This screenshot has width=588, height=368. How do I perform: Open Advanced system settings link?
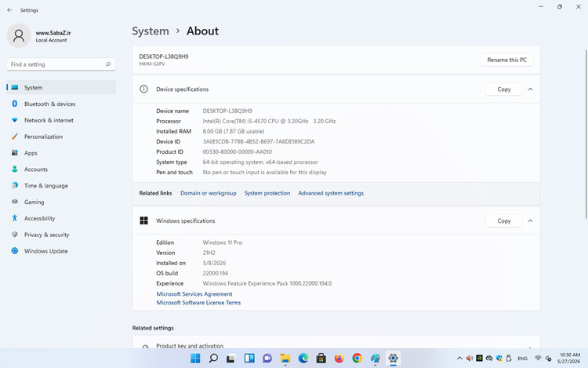click(x=331, y=193)
